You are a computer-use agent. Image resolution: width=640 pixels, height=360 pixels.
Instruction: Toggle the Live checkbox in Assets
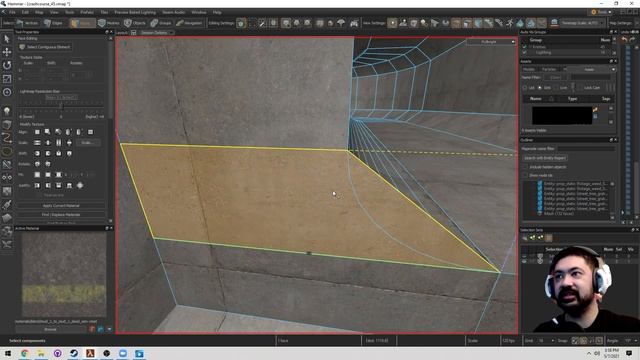[x=556, y=88]
